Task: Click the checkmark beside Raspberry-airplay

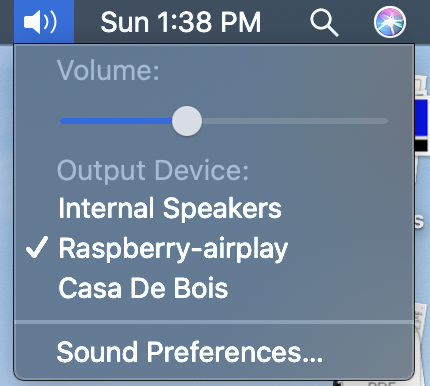Action: 37,247
